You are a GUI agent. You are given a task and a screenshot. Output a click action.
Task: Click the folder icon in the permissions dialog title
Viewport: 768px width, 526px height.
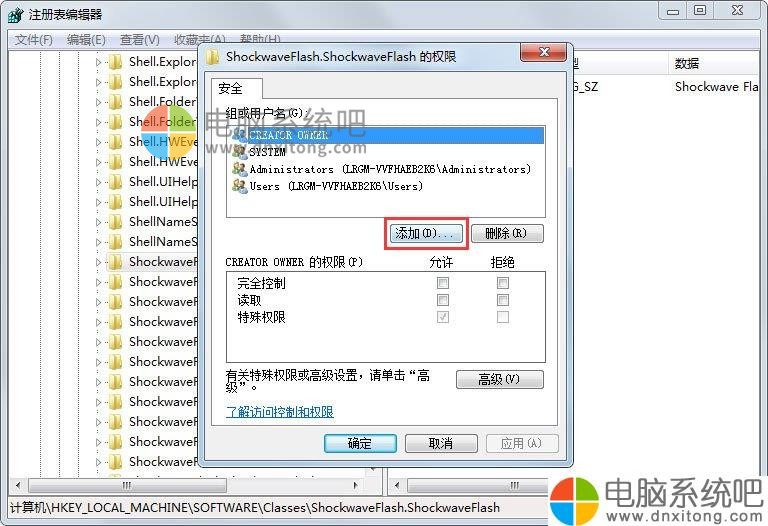pos(213,57)
